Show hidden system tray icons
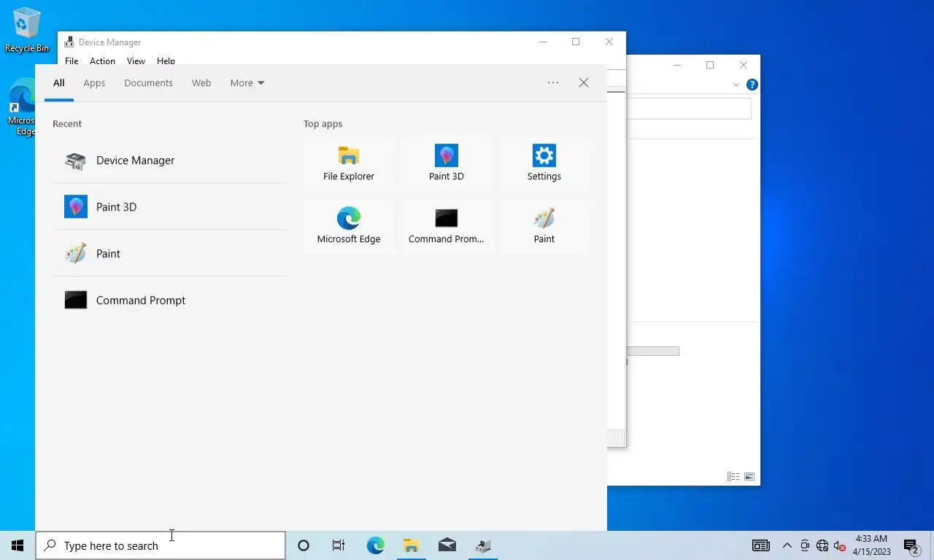This screenshot has height=560, width=934. 787,545
